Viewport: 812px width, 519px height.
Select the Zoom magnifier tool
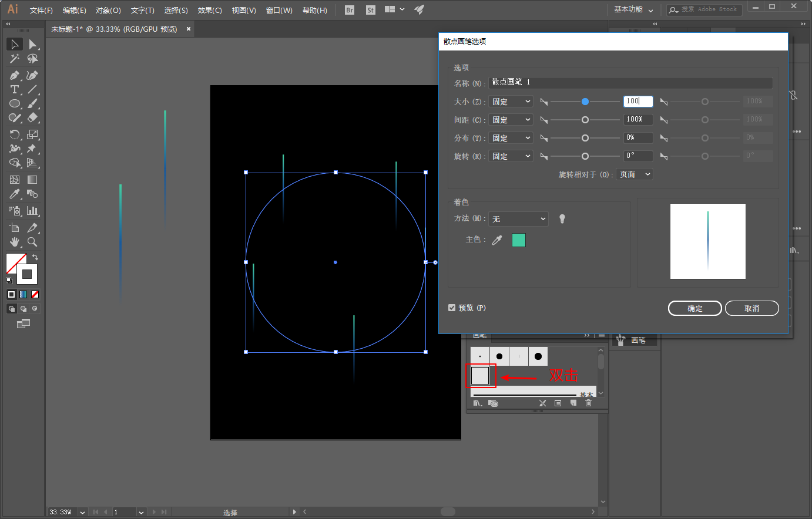click(x=32, y=242)
